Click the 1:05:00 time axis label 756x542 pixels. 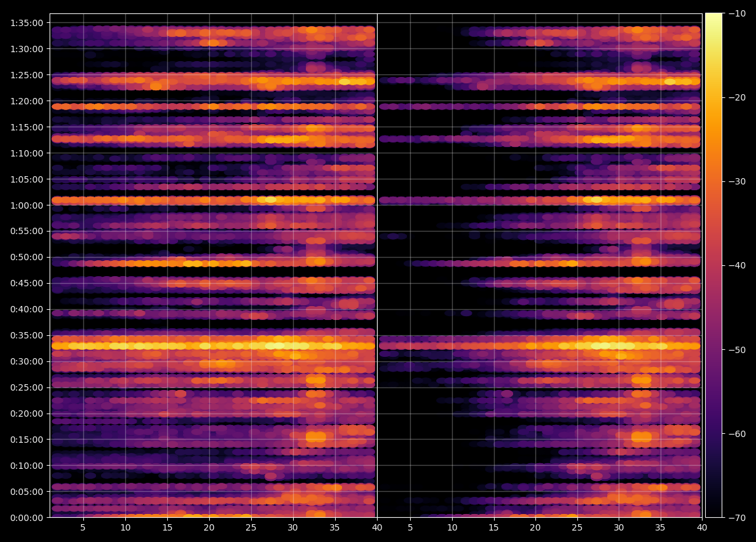(27, 179)
